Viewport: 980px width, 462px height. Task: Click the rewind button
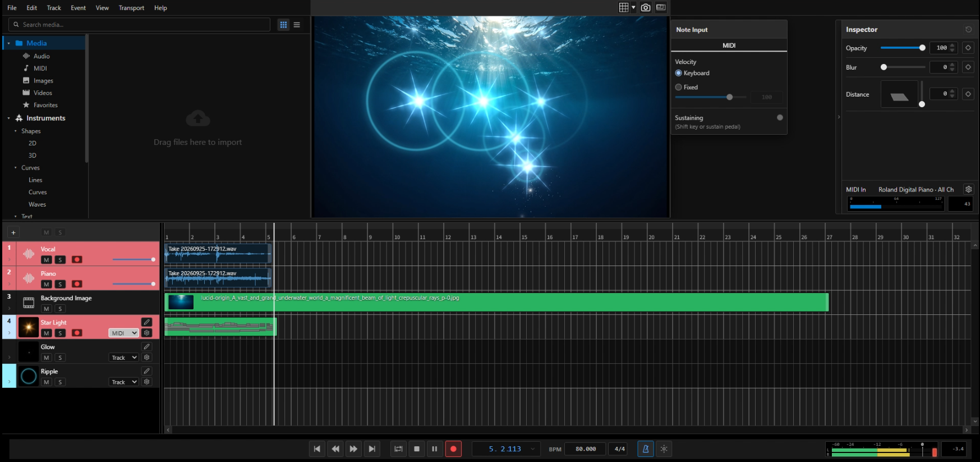(335, 449)
